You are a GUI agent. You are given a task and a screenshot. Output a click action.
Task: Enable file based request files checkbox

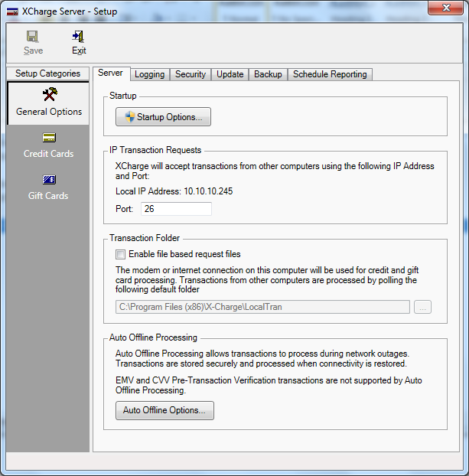(120, 254)
